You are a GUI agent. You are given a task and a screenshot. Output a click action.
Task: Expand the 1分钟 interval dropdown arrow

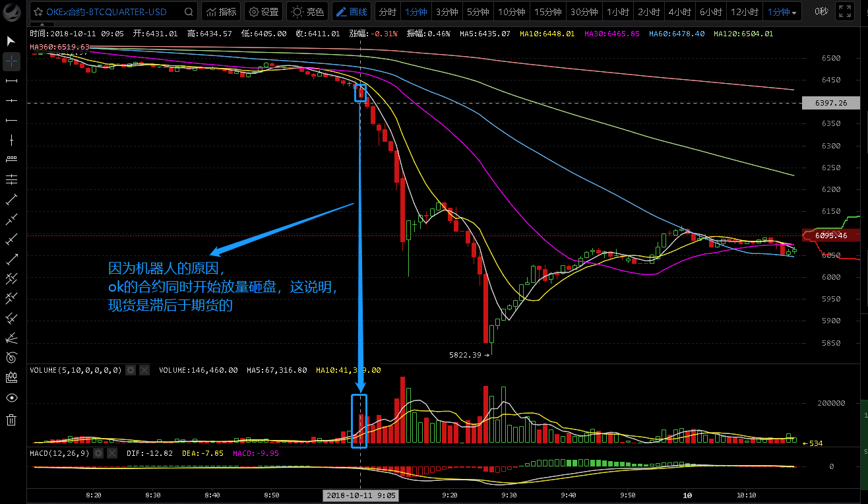[793, 13]
